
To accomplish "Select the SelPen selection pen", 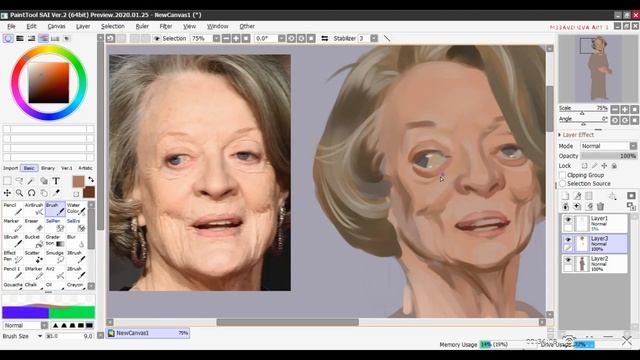I will (x=55, y=225).
